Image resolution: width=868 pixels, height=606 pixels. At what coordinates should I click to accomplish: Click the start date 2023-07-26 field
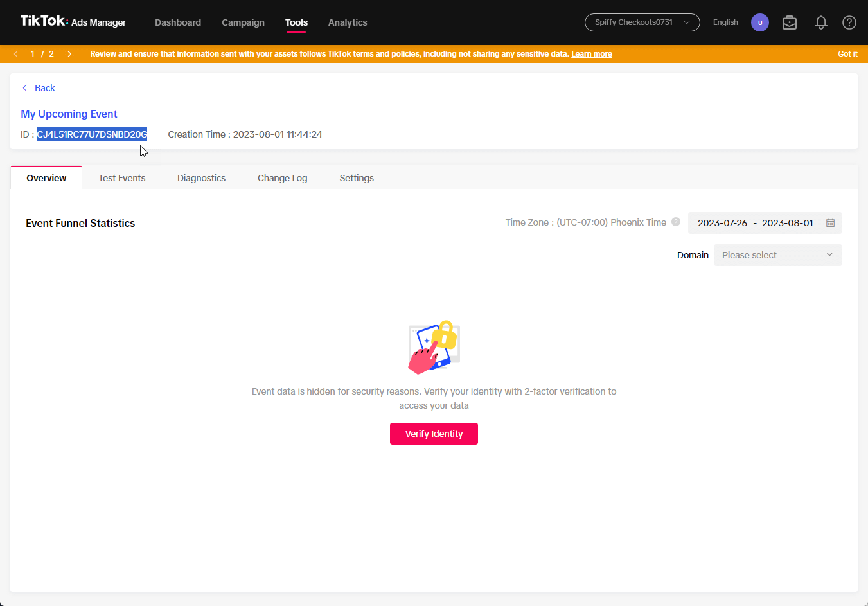[x=722, y=223]
